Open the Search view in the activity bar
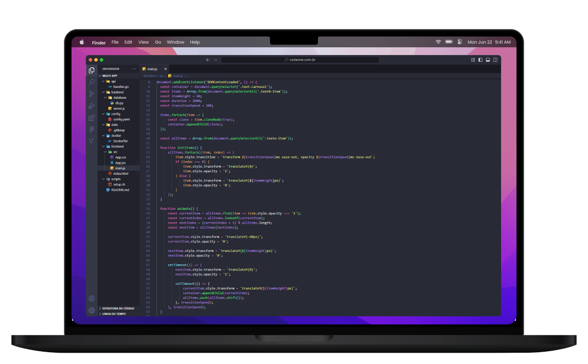 [x=92, y=82]
